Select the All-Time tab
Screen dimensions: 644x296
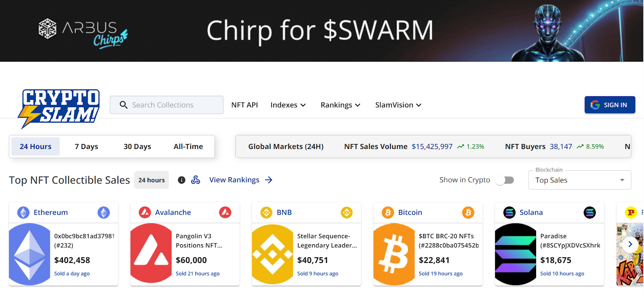point(188,147)
